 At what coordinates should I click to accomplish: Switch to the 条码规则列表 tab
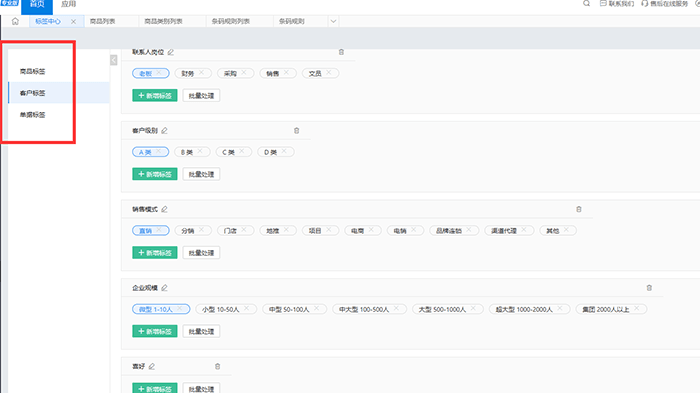pyautogui.click(x=231, y=21)
